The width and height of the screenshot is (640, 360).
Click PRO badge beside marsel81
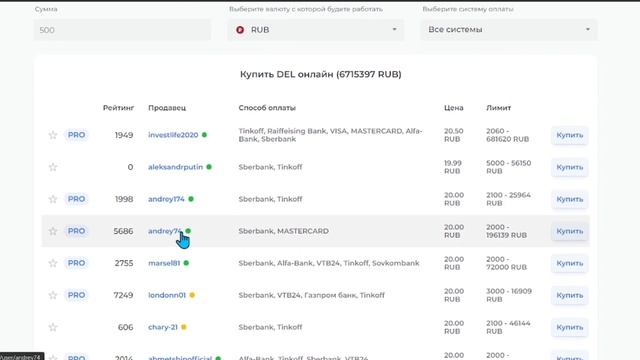[76, 263]
